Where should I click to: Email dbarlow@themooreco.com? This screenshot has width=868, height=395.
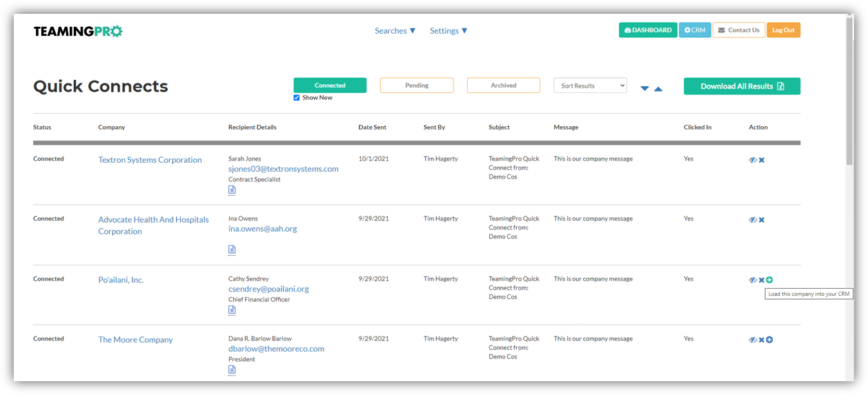276,349
